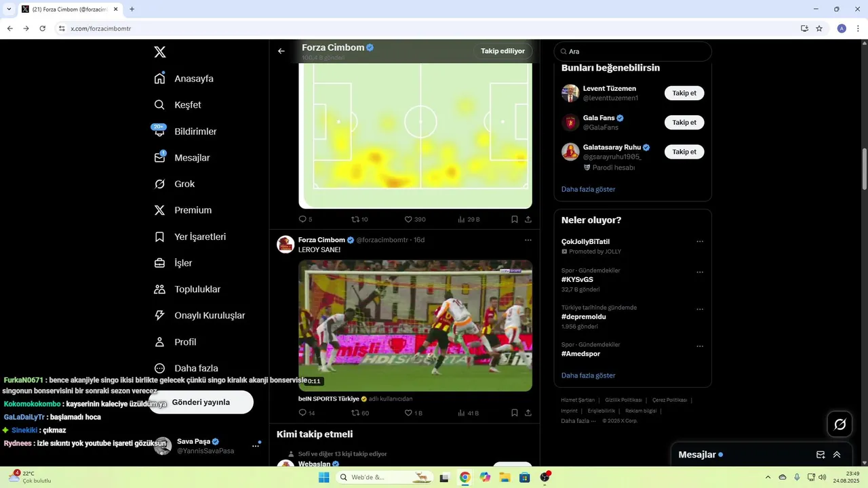Viewport: 868px width, 488px height.
Task: Open #KYSvGS trending topic
Action: (577, 279)
